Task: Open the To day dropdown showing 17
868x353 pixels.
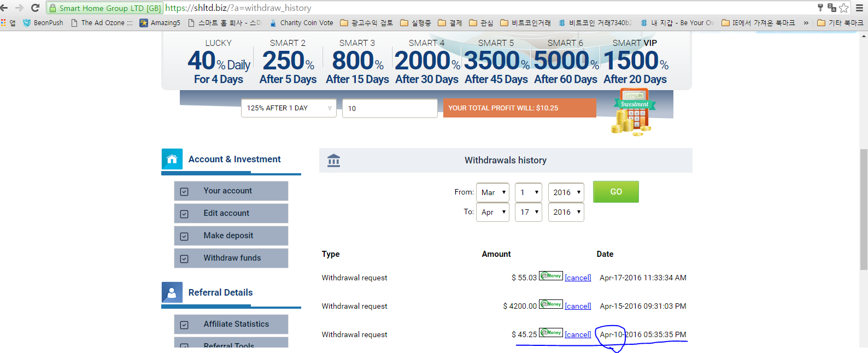Action: 528,212
